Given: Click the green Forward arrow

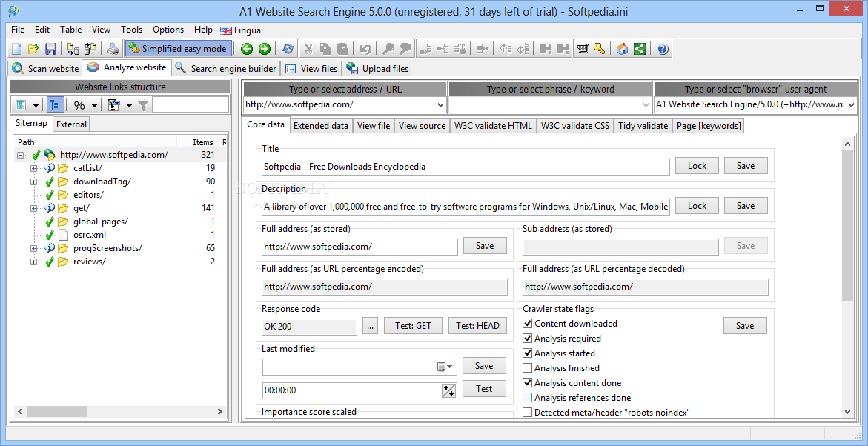Looking at the screenshot, I should point(265,49).
